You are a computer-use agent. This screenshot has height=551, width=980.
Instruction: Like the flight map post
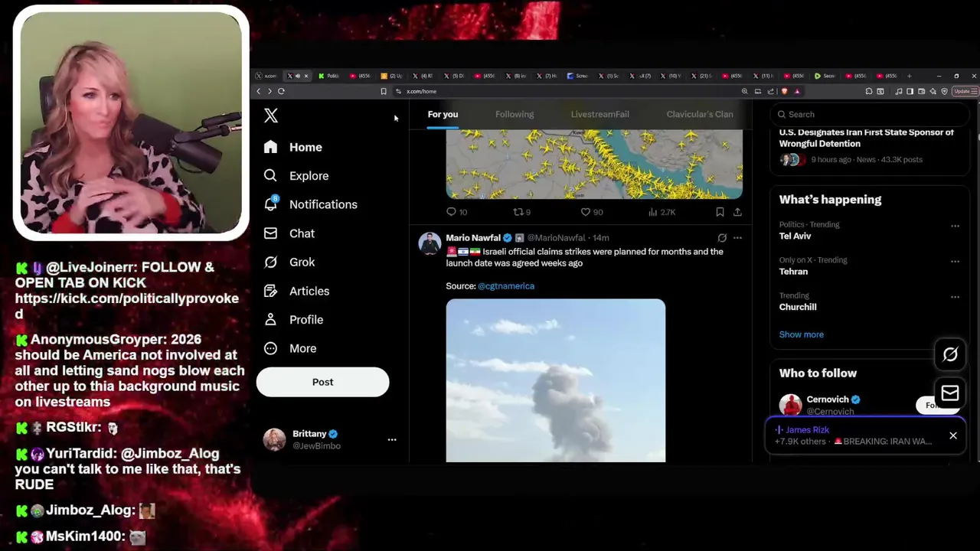[x=591, y=212]
